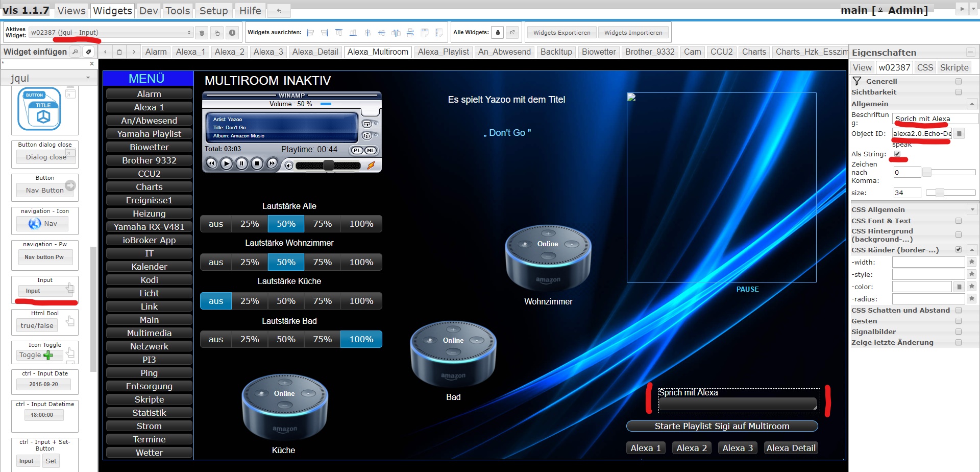Switch to the CSS properties tab
Screen dimensions: 980x472
925,67
